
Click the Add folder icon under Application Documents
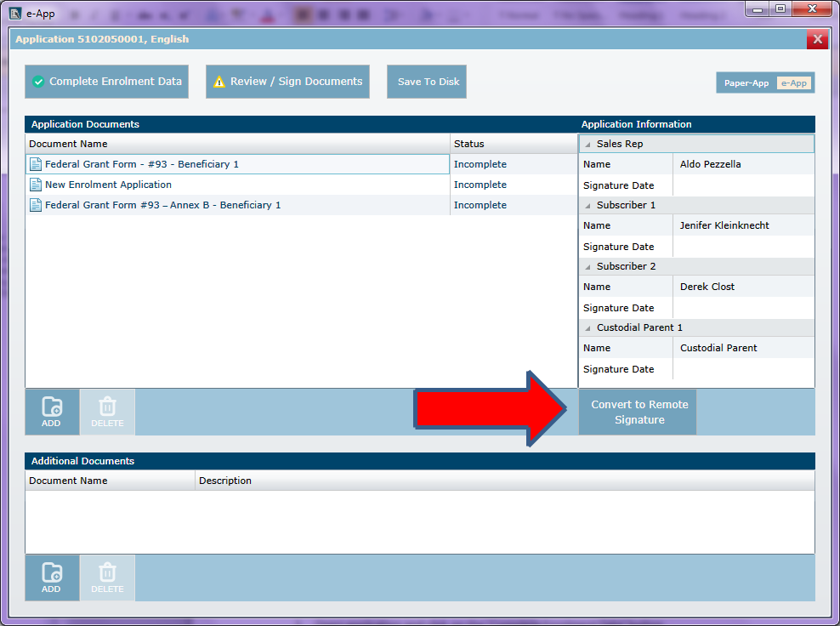click(x=52, y=407)
